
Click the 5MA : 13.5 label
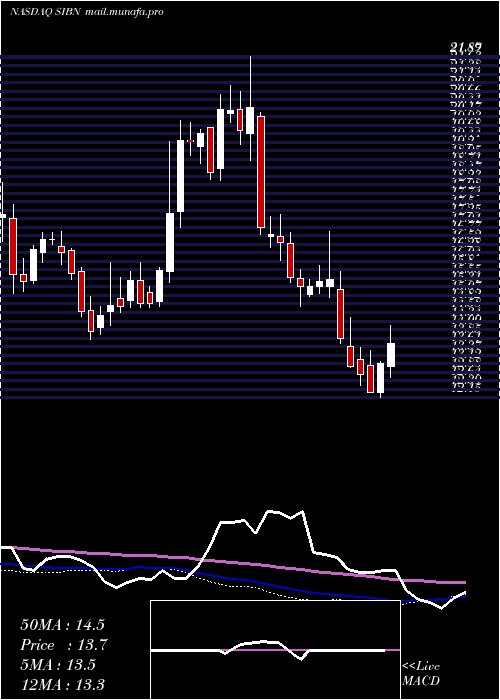(58, 665)
